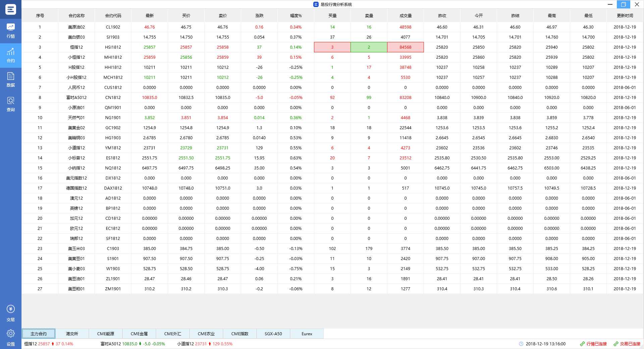Click the 富时A5012 contract name
644x349 pixels.
[76, 97]
